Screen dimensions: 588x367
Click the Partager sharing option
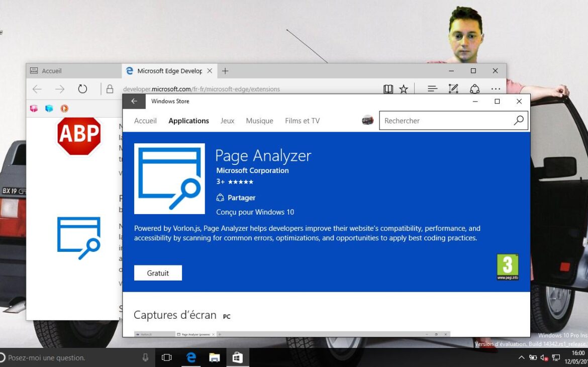point(236,198)
